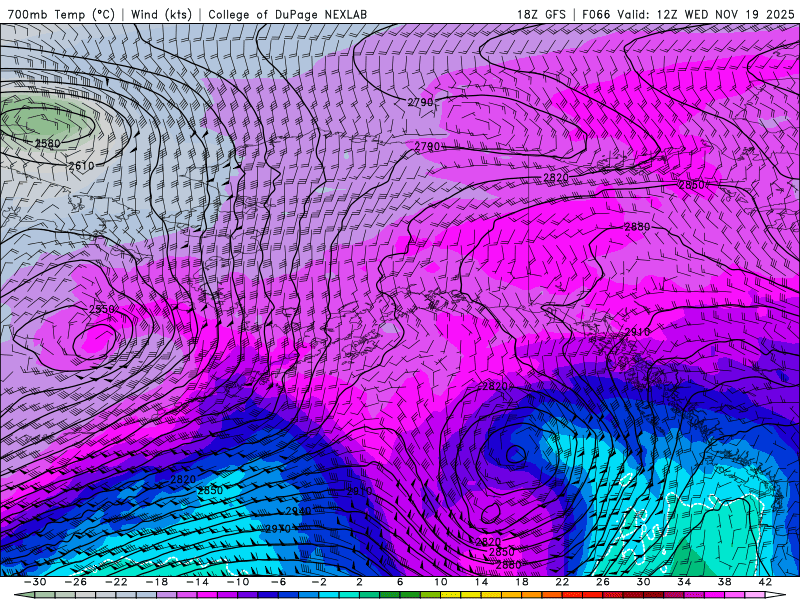Click the positive 26 colorbar value
This screenshot has height=600, width=800.
click(603, 582)
